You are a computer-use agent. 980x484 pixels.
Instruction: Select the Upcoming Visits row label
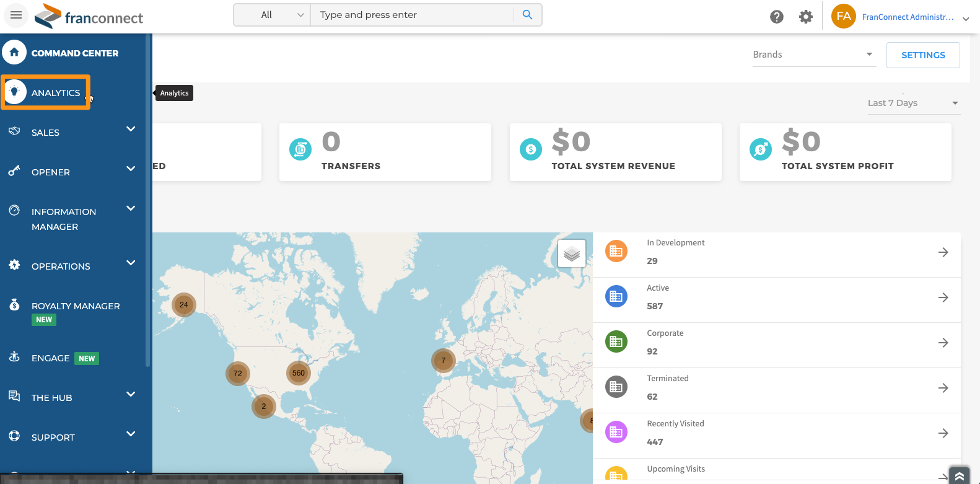676,469
